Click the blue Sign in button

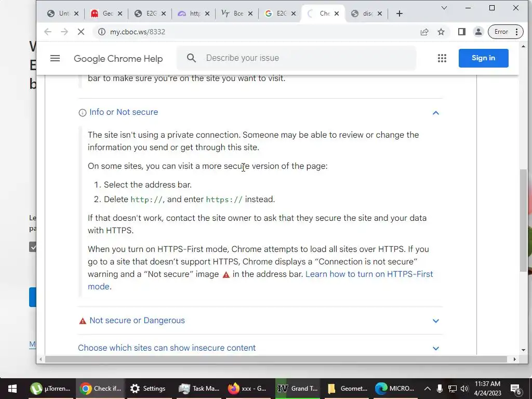pos(483,58)
